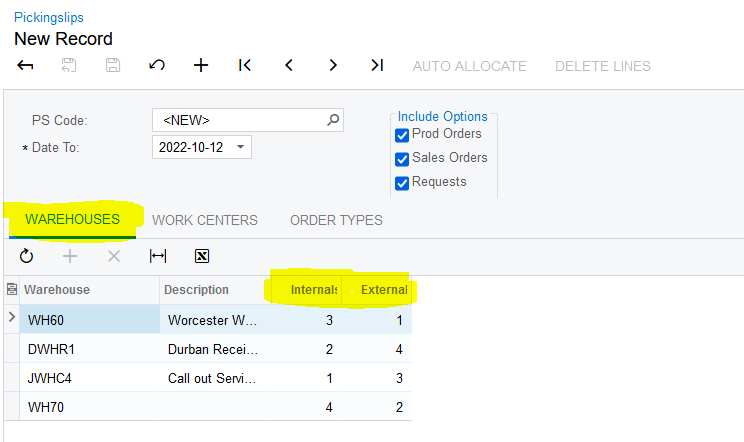
Task: Go to the previous record
Action: pos(289,66)
